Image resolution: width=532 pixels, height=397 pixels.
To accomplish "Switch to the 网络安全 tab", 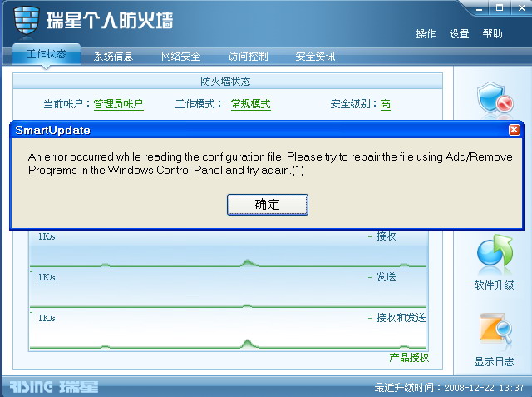I will click(x=181, y=56).
